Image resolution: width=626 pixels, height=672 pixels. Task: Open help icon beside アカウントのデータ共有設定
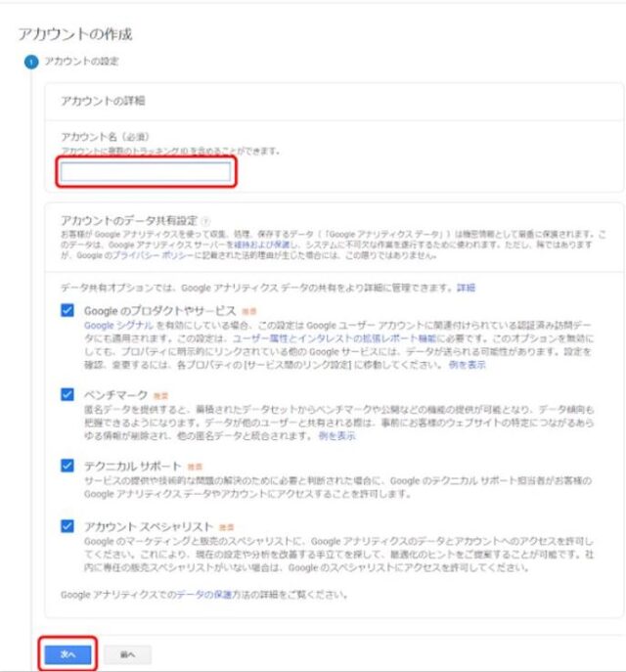pyautogui.click(x=205, y=222)
